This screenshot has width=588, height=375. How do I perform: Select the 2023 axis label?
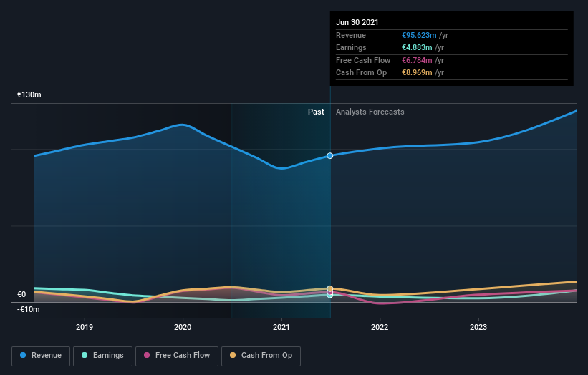click(x=478, y=327)
